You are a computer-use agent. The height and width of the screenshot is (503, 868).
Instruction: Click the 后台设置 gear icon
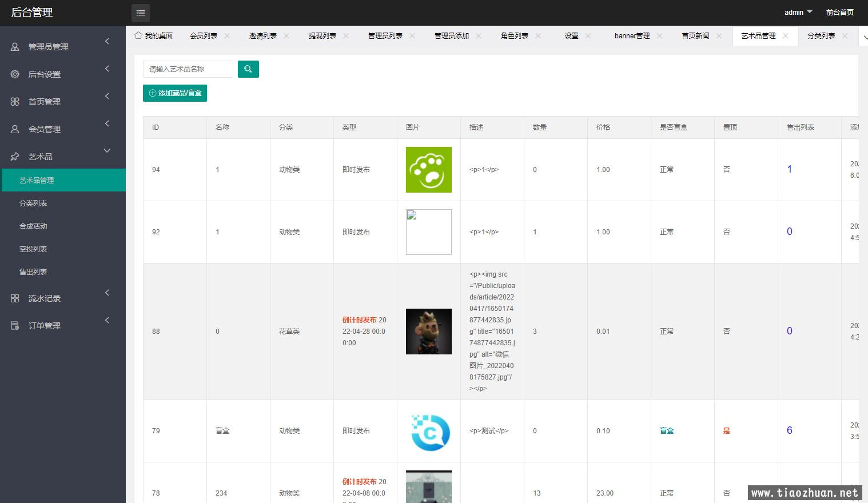coord(15,74)
